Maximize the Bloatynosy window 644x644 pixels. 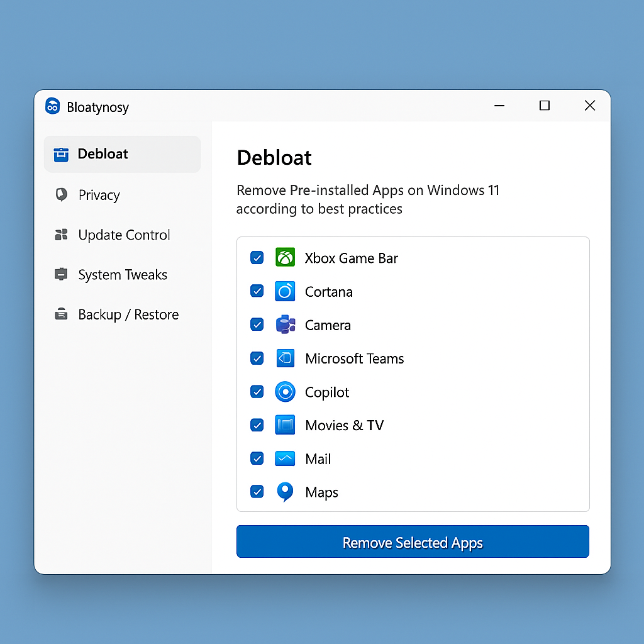coord(545,106)
